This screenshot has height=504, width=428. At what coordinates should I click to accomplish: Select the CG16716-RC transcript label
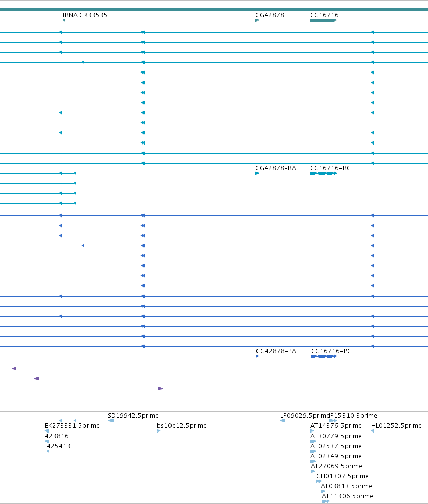(x=330, y=168)
